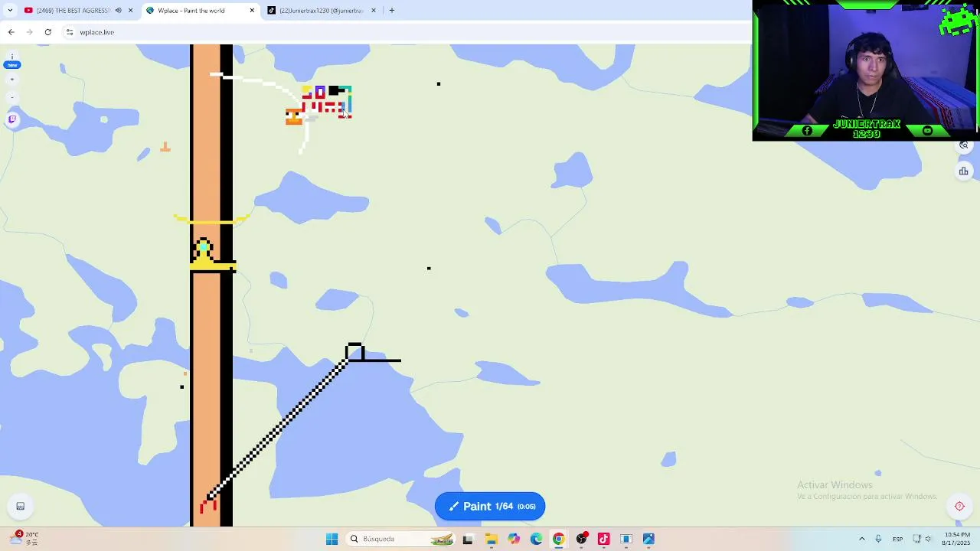The width and height of the screenshot is (980, 551).
Task: Open a new browser tab
Action: [x=391, y=11]
